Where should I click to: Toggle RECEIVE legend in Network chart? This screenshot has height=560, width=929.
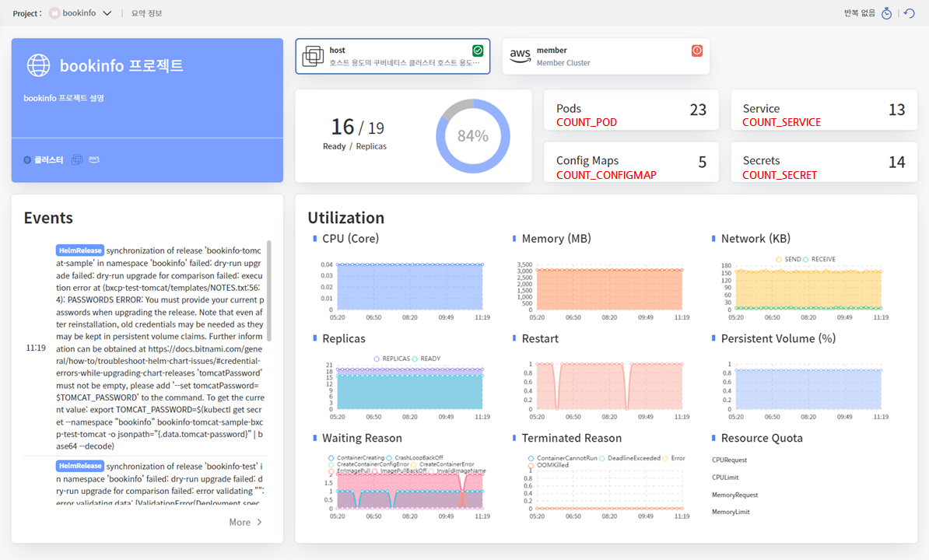point(819,259)
